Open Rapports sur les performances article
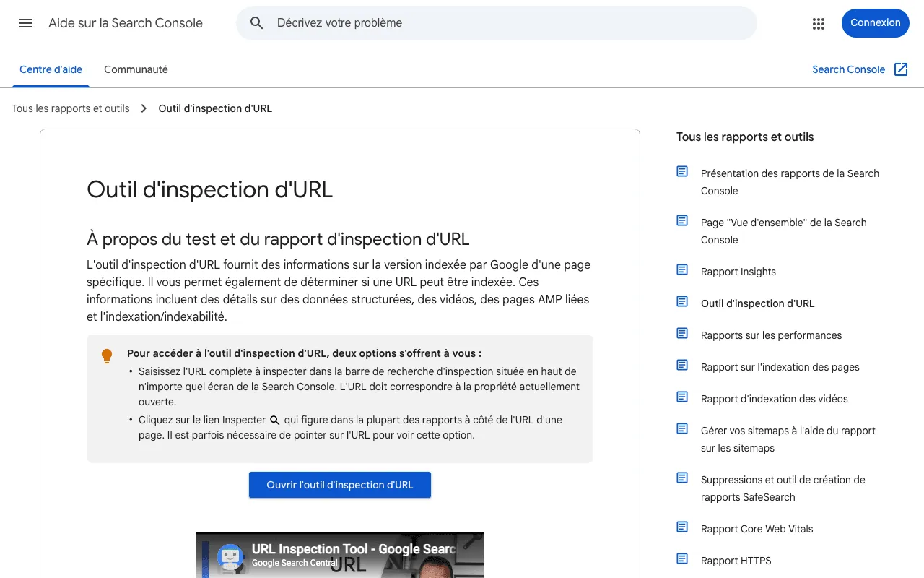 point(771,335)
